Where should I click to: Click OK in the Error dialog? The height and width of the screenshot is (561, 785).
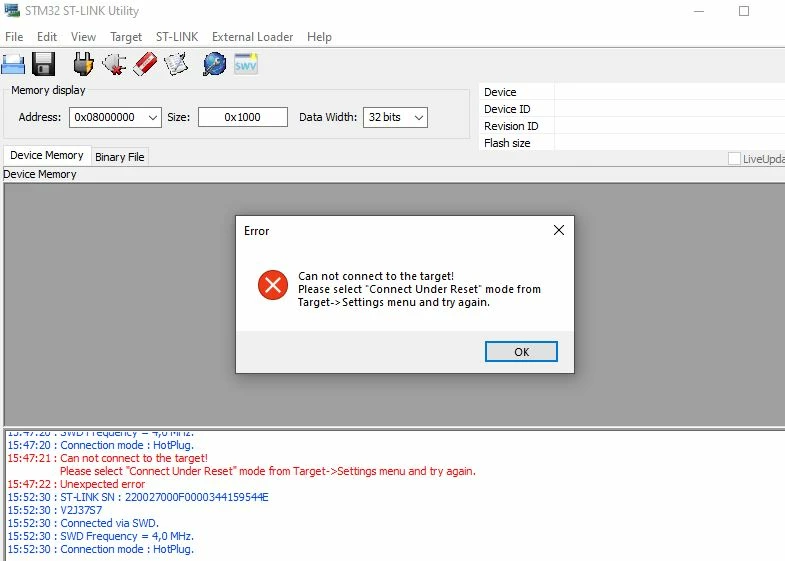coord(521,351)
